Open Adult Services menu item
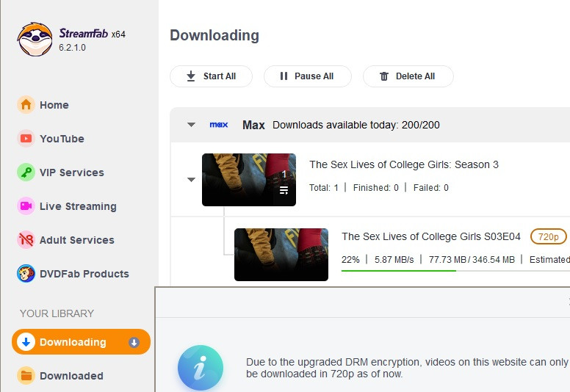This screenshot has width=570, height=392. [76, 240]
